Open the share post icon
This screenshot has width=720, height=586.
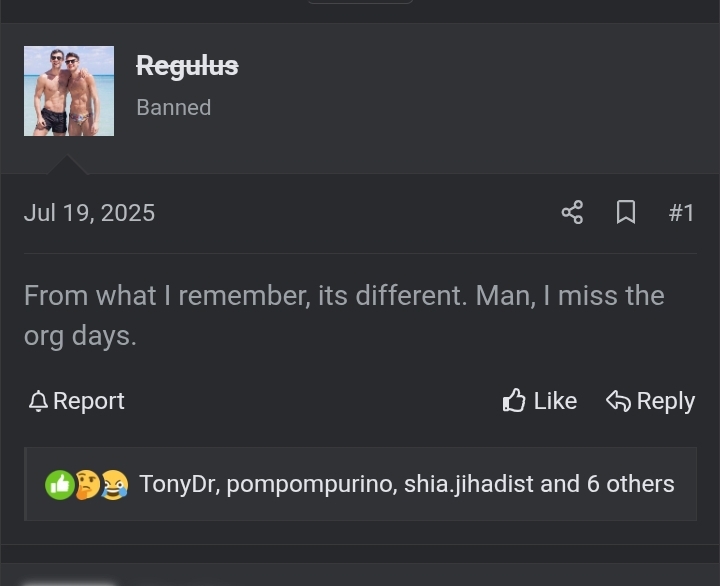pyautogui.click(x=572, y=213)
